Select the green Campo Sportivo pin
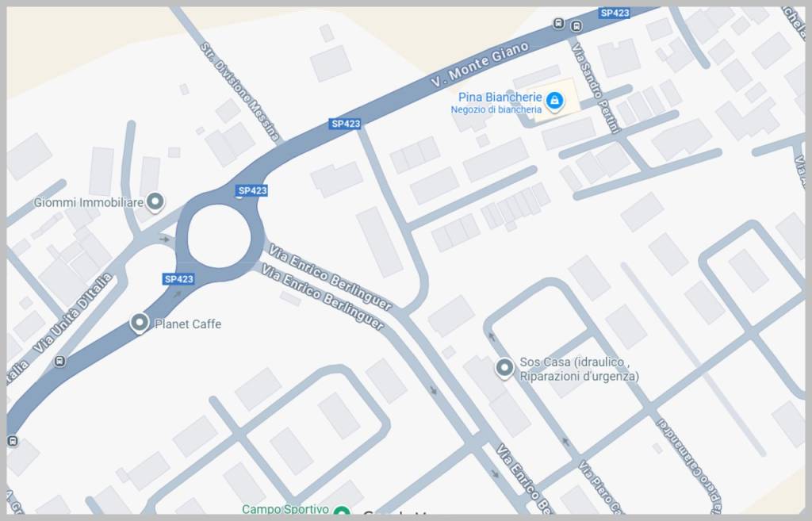The width and height of the screenshot is (812, 521). point(341,511)
